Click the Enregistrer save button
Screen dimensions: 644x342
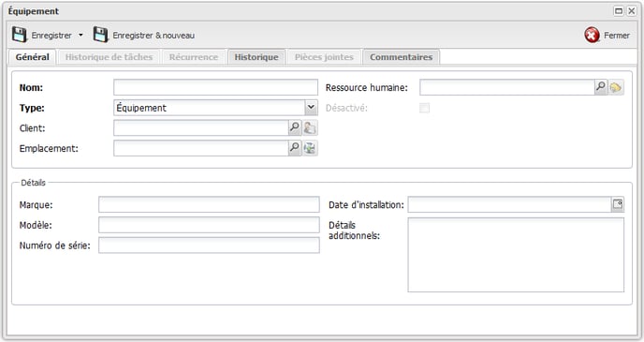pos(41,36)
